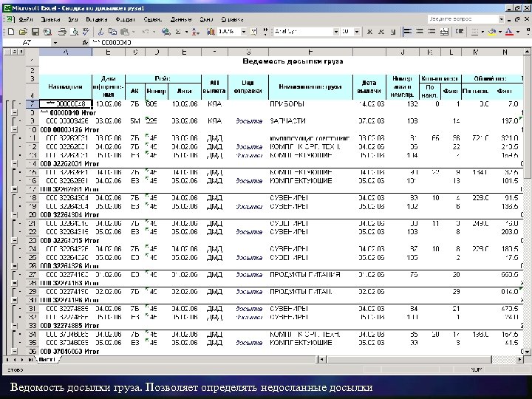The width and height of the screenshot is (532, 399).
Task: Open the Borders style dropdown arrow
Action: click(x=482, y=32)
